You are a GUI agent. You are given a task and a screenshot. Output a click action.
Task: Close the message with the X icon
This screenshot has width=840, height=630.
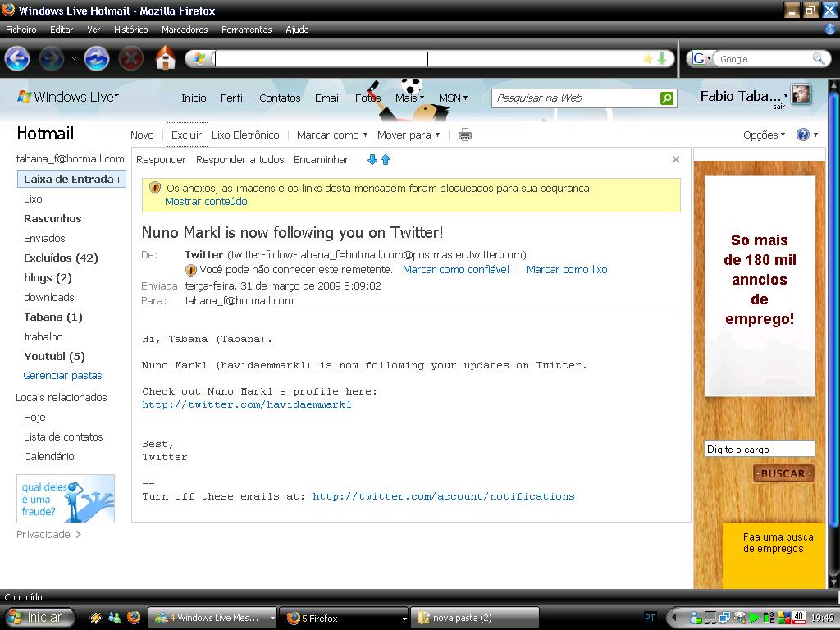point(676,159)
